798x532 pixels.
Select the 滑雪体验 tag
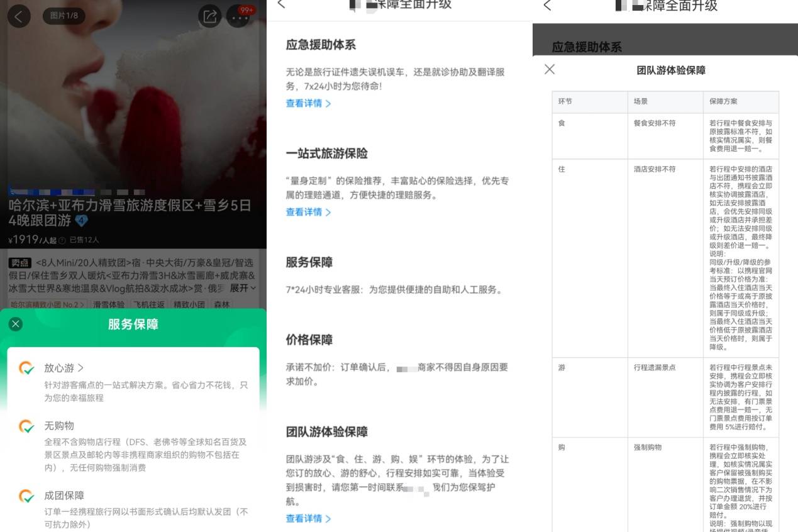coord(109,305)
